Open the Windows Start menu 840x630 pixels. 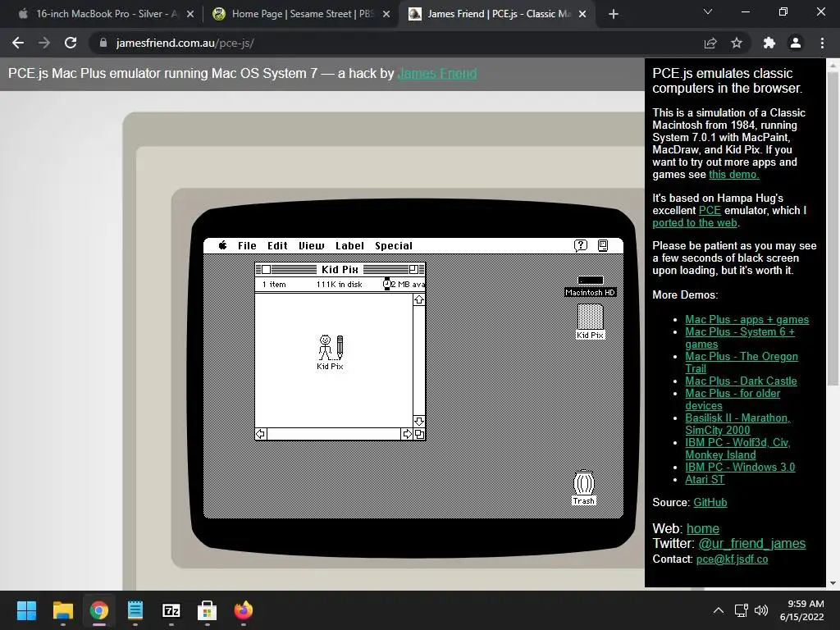tap(26, 610)
